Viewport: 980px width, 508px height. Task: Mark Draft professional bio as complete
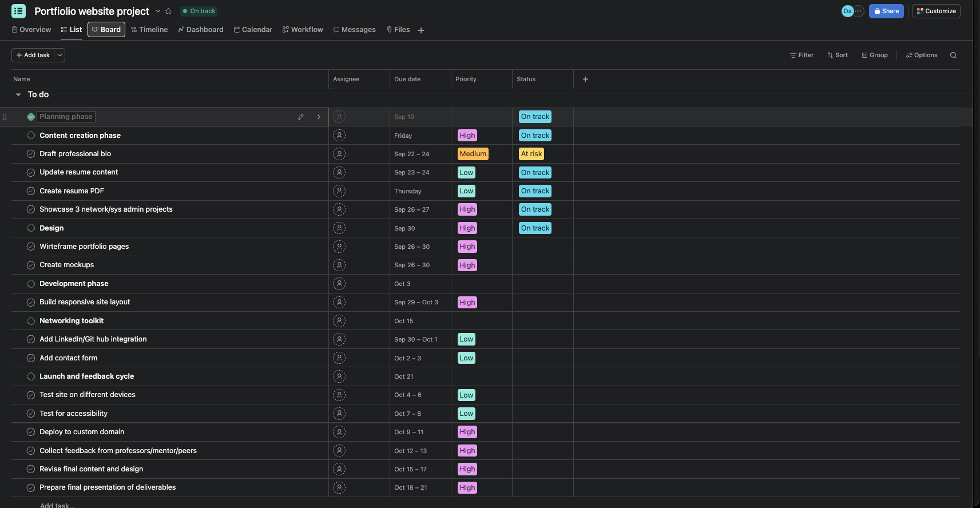tap(31, 154)
